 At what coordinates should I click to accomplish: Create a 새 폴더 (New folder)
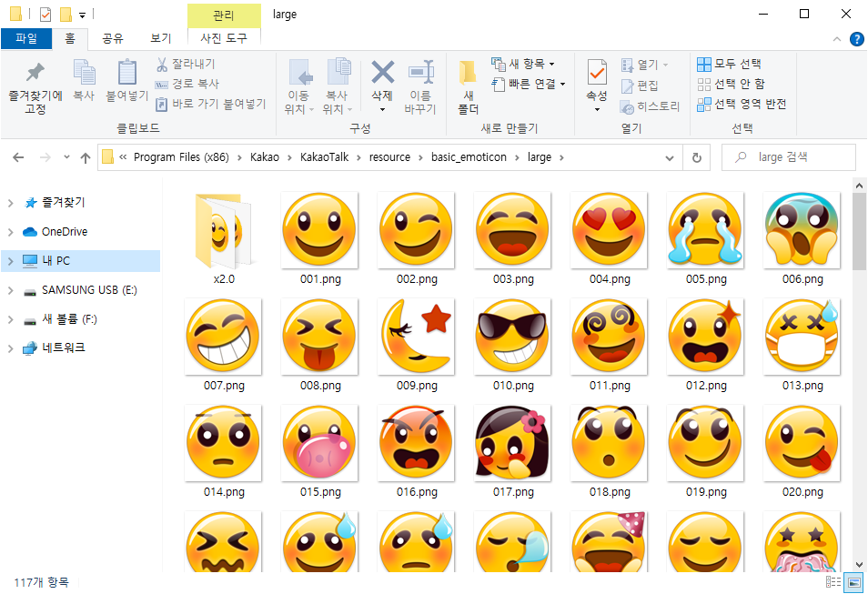click(468, 86)
